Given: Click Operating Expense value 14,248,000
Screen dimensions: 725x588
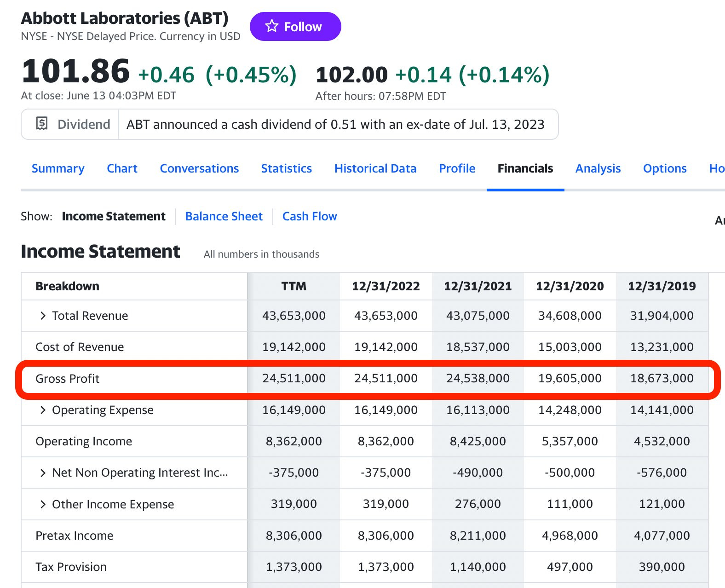Looking at the screenshot, I should 570,410.
